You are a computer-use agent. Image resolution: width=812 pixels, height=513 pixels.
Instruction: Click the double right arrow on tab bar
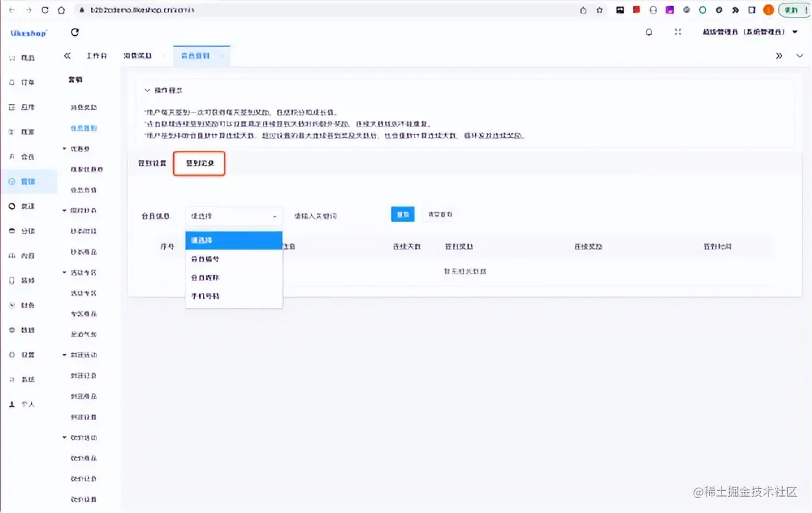click(779, 56)
